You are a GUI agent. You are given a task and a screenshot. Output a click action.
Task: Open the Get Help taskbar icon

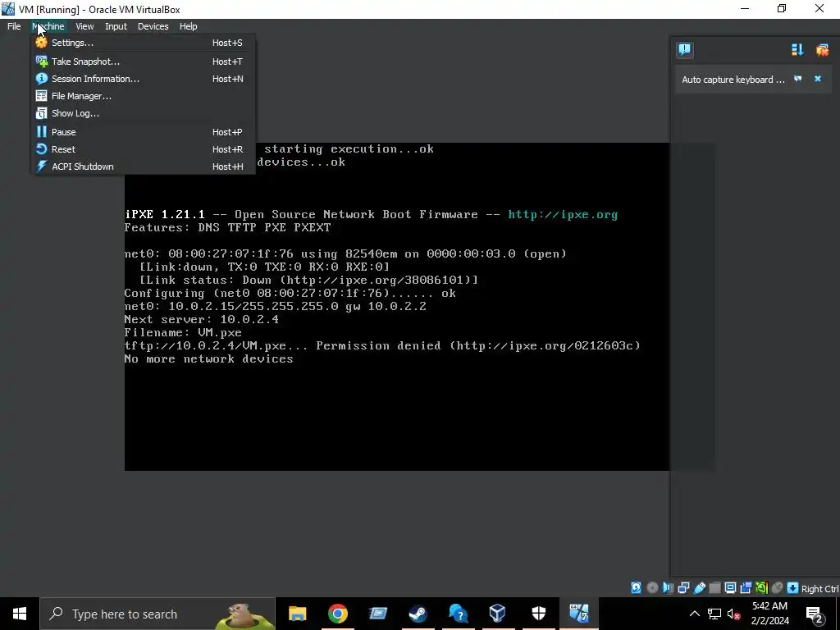pyautogui.click(x=458, y=614)
